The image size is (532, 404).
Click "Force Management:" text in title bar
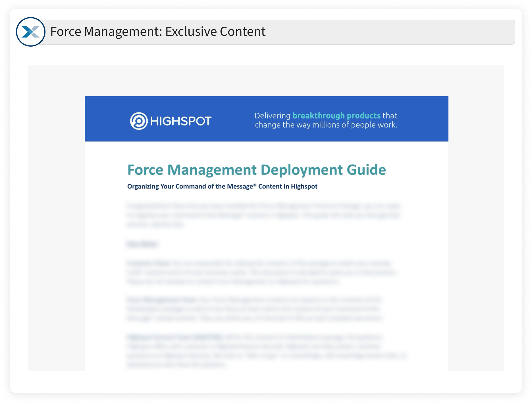(x=106, y=32)
